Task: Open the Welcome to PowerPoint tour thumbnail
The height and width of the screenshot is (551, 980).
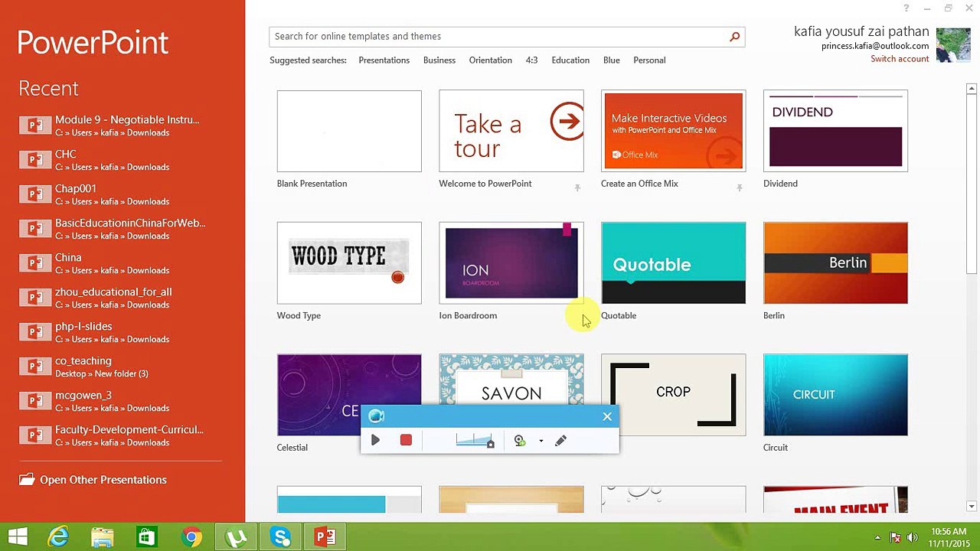Action: pos(511,131)
